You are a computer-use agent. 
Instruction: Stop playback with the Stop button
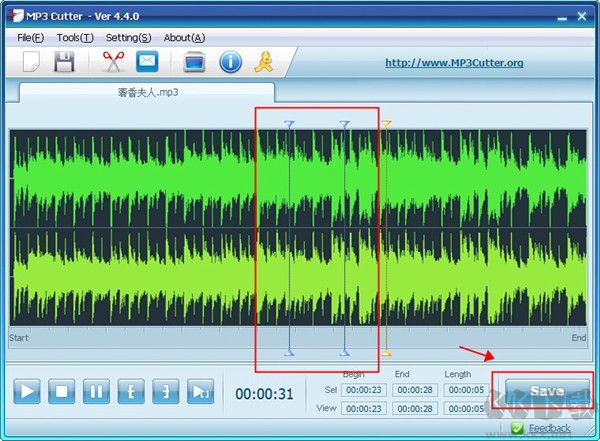pos(62,391)
